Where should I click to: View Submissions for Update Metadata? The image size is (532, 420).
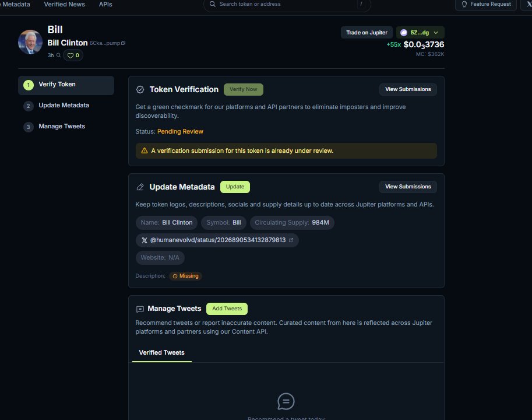tap(408, 187)
